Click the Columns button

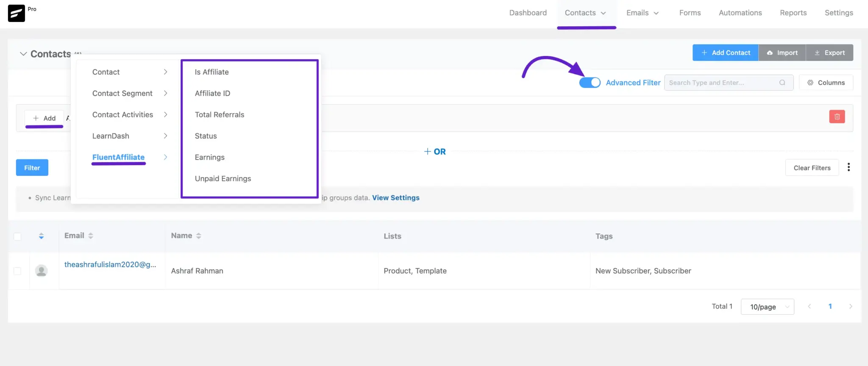(x=826, y=83)
